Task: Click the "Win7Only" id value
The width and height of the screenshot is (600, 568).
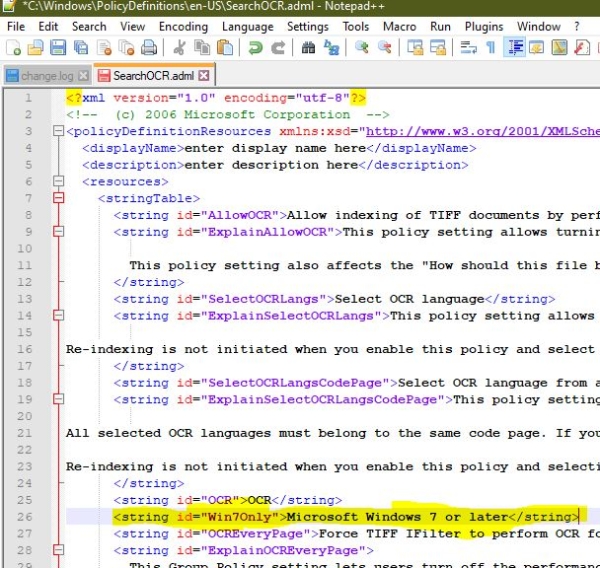Action: click(240, 517)
